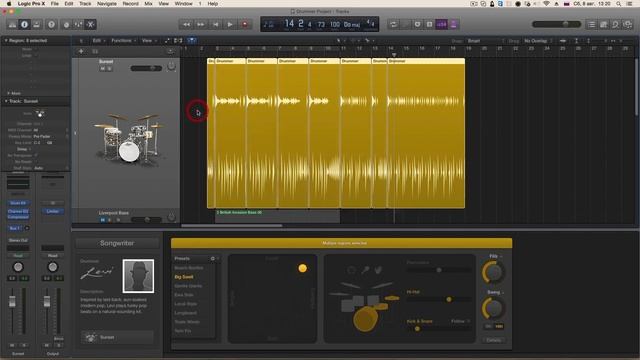Click playhead marker in ruler

pyautogui.click(x=394, y=55)
